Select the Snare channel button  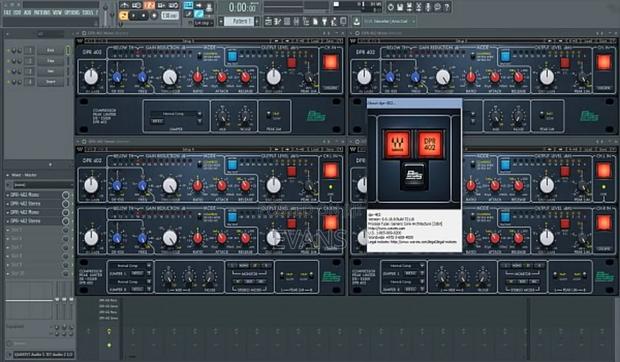tap(51, 82)
